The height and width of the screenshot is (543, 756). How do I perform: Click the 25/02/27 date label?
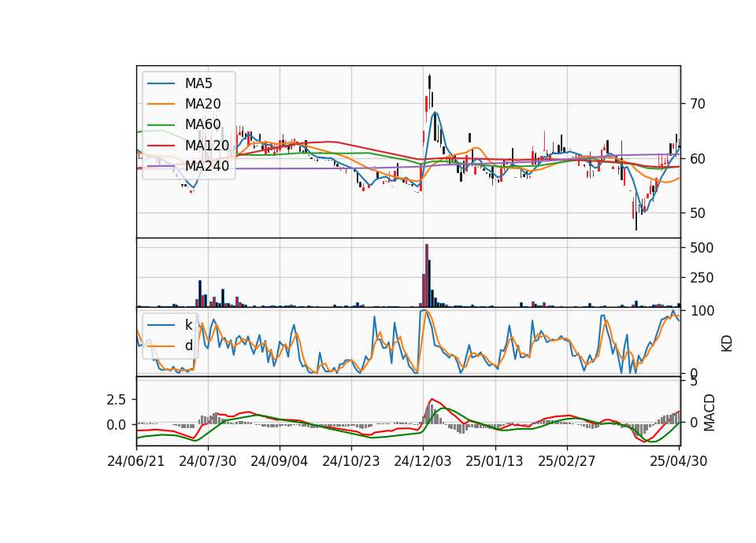coord(566,461)
